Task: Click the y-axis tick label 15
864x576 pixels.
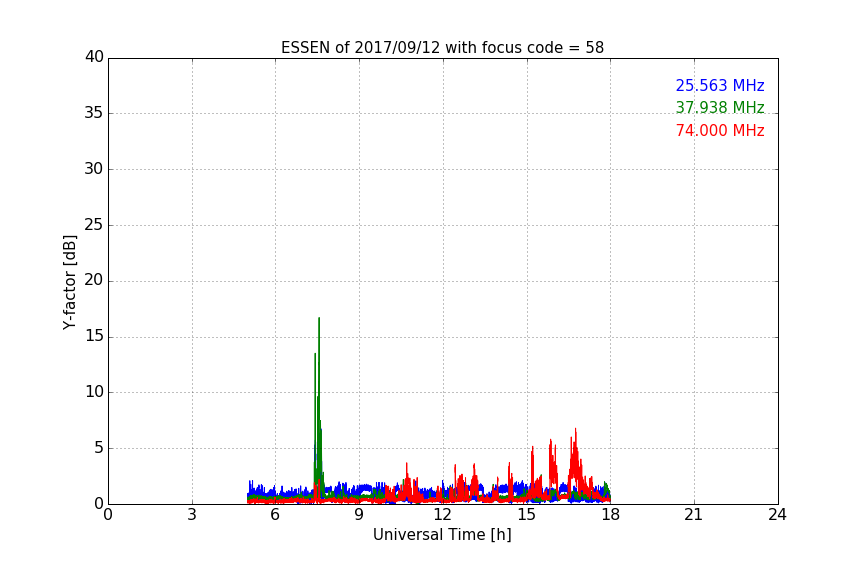Action: (94, 336)
